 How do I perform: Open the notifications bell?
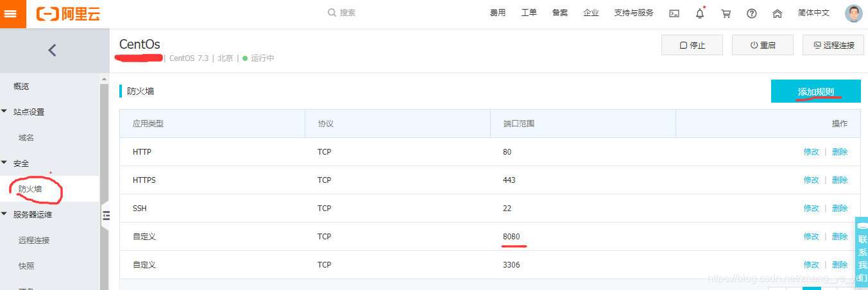pos(700,13)
